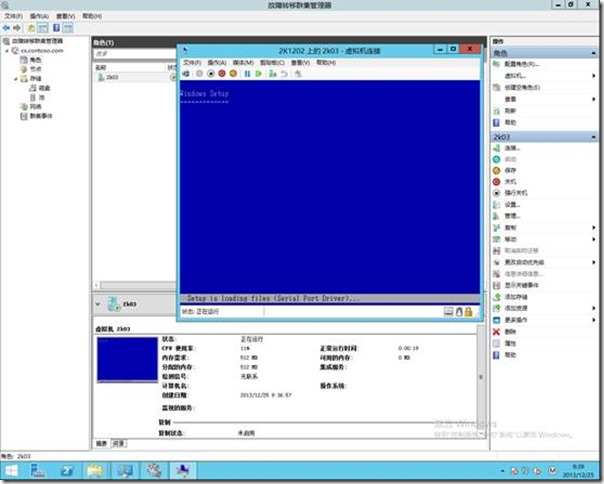Screen dimensions: 604x484
Task: Collapse the 角色 section in actions pane
Action: point(593,53)
